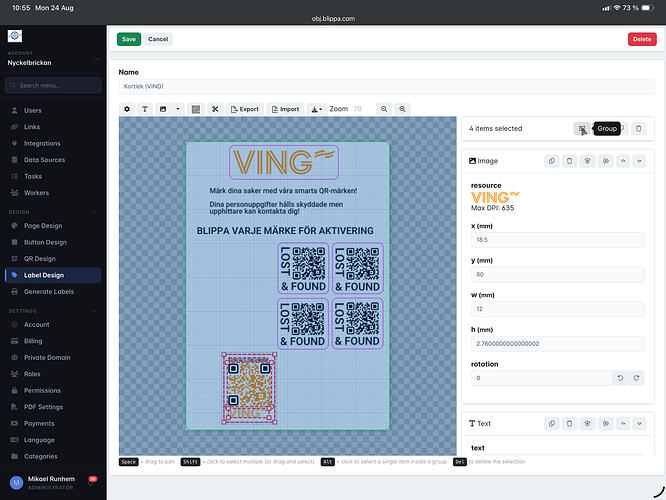The height and width of the screenshot is (500, 666).
Task: Cancel editing the label
Action: coord(158,39)
